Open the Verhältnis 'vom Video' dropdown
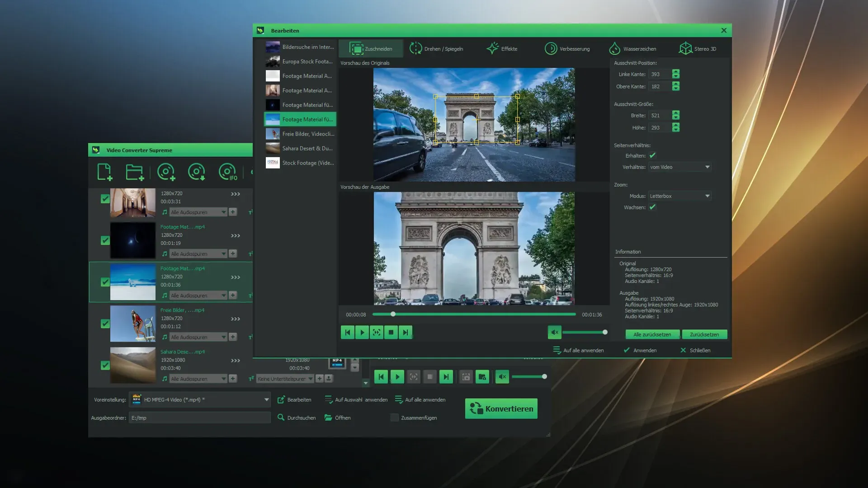The height and width of the screenshot is (488, 868). pos(680,167)
